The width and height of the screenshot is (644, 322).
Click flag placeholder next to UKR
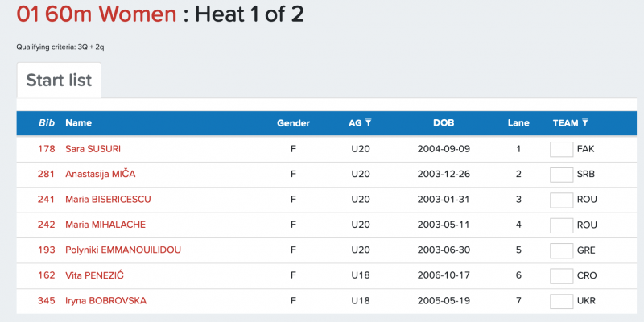(561, 301)
